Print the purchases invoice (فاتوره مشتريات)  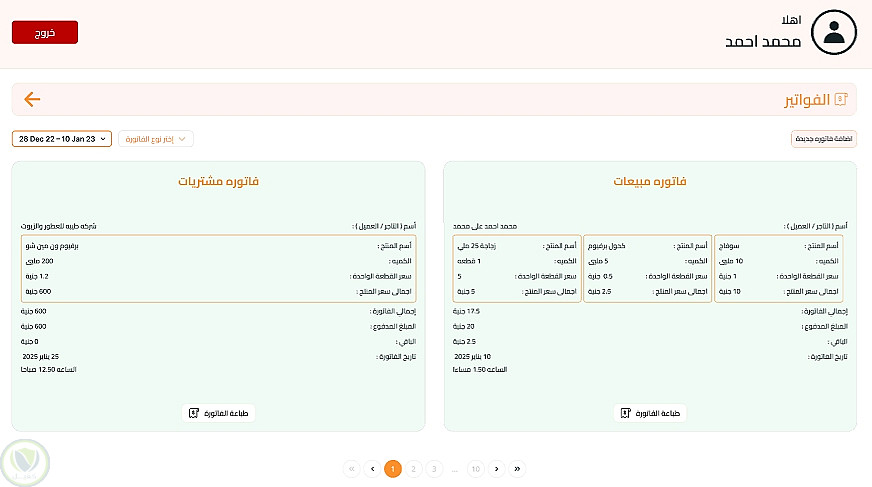click(x=219, y=413)
